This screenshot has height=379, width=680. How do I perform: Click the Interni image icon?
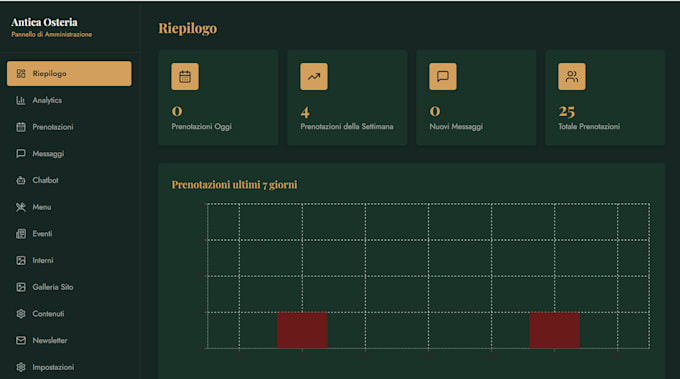[21, 260]
